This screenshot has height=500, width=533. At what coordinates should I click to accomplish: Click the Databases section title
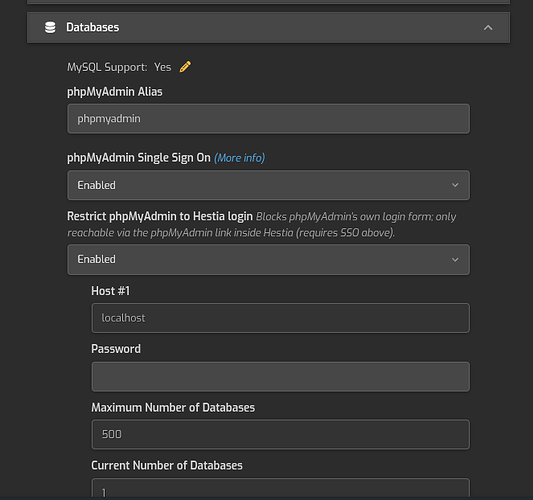click(x=92, y=28)
